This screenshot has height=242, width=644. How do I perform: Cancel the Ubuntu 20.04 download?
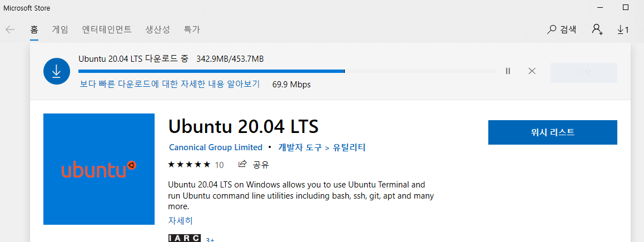click(532, 71)
